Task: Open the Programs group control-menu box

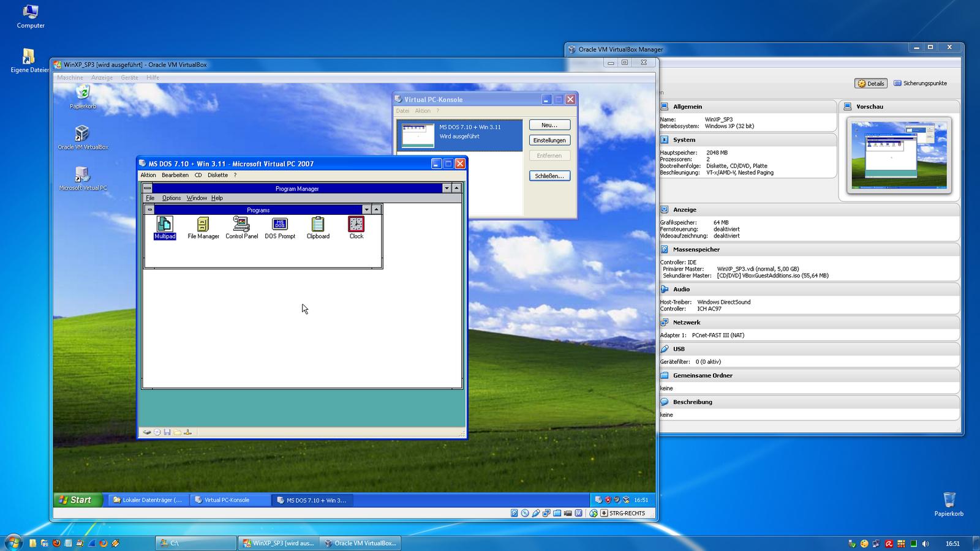Action: point(149,209)
